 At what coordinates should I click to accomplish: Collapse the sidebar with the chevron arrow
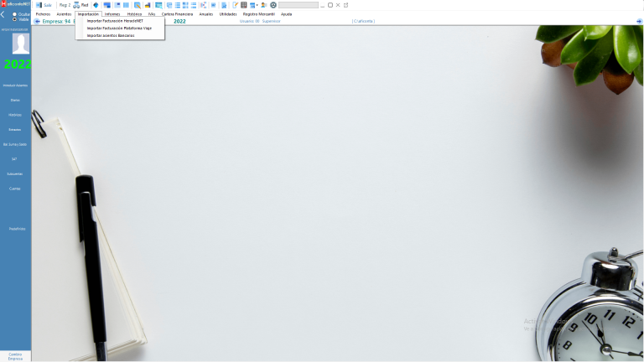[3, 14]
